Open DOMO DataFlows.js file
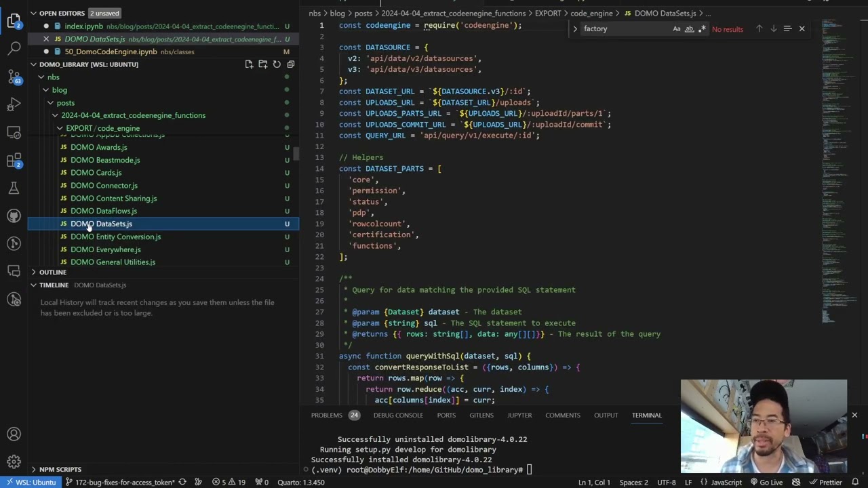Image resolution: width=868 pixels, height=488 pixels. [x=163, y=211]
